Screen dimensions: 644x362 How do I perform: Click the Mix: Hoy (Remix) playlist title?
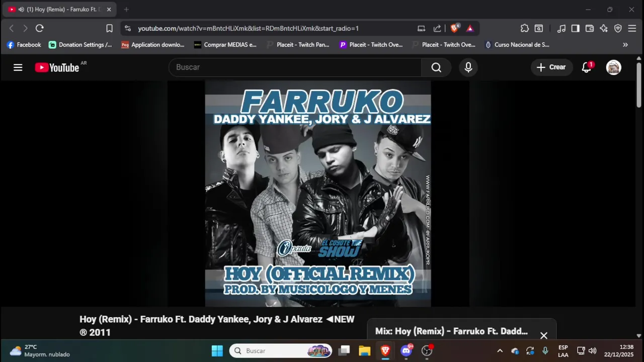[x=451, y=331]
